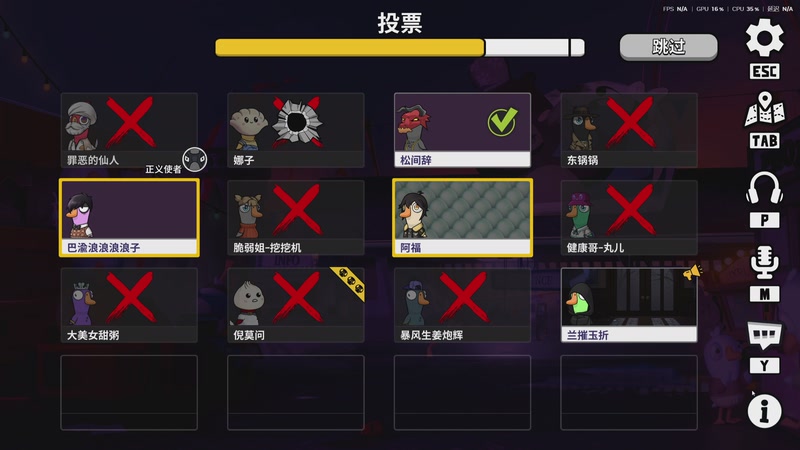Click the voting timer progress bar
Image resolution: width=800 pixels, height=450 pixels.
pos(399,47)
